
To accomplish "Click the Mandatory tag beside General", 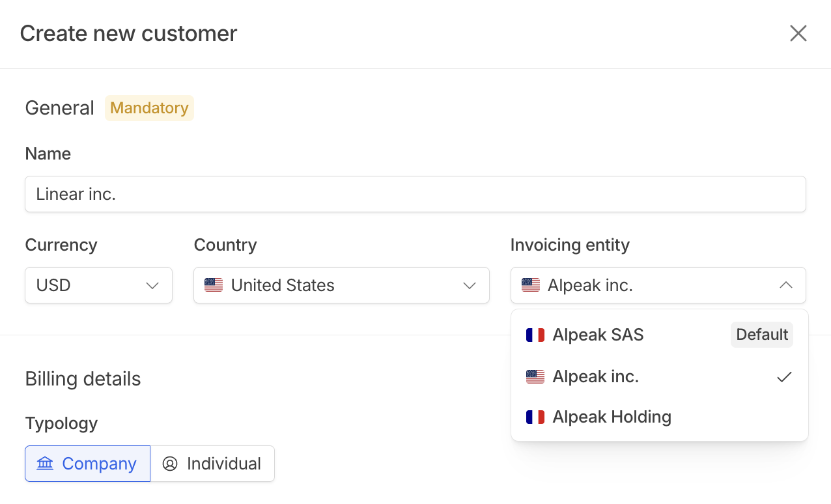I will 149,108.
